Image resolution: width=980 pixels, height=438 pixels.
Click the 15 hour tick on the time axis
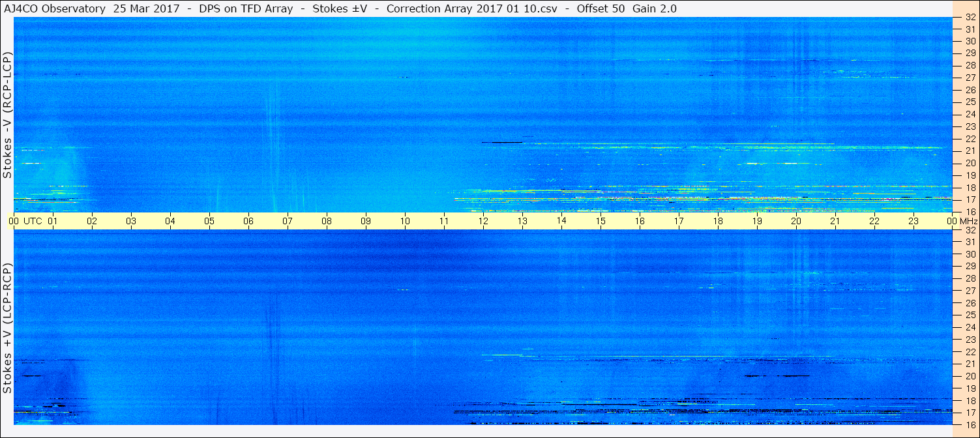pos(601,221)
